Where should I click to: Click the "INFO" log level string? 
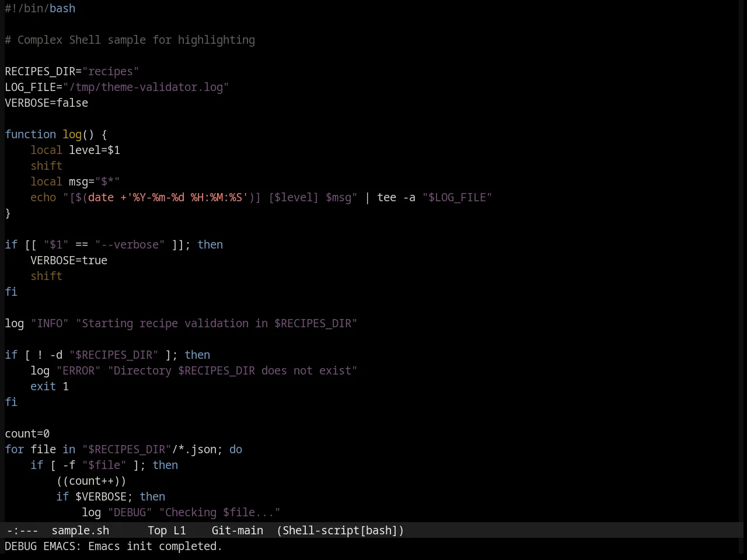[x=50, y=323]
